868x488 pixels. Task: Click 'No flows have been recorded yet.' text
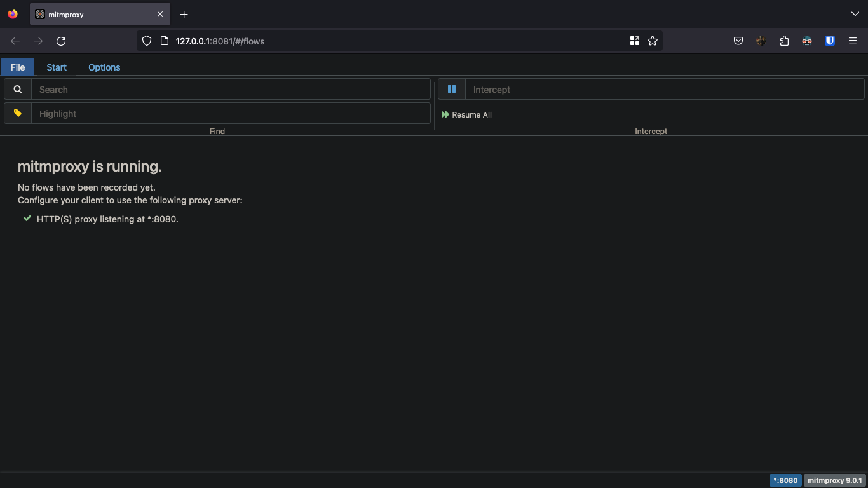click(86, 187)
